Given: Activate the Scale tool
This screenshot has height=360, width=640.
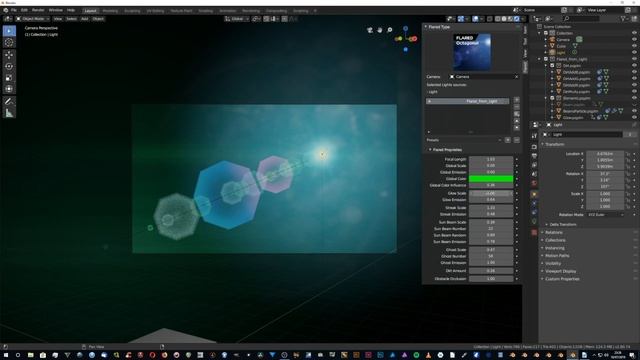Looking at the screenshot, I should pyautogui.click(x=9, y=78).
